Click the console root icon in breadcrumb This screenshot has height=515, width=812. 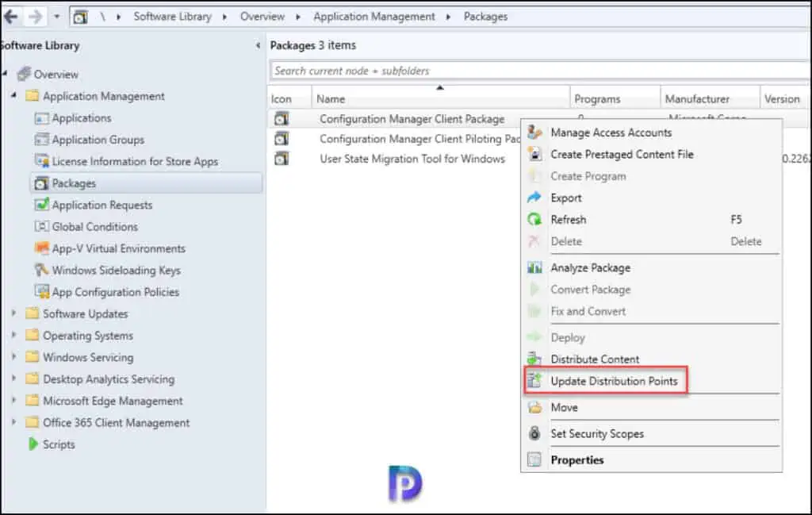pos(80,17)
